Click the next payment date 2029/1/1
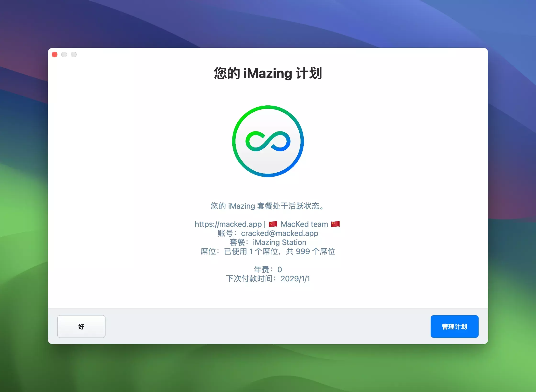 point(295,279)
